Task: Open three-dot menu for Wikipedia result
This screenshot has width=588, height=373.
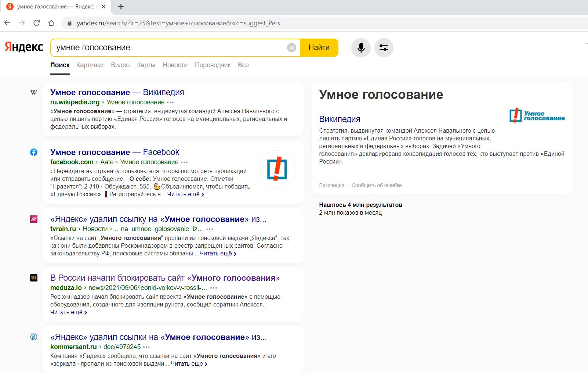Action: (x=170, y=102)
